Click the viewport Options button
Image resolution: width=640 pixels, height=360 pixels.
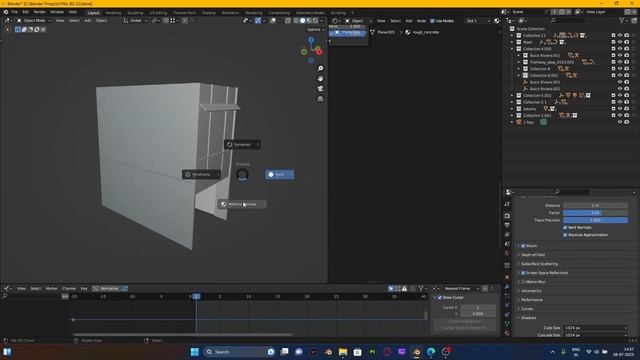click(315, 29)
